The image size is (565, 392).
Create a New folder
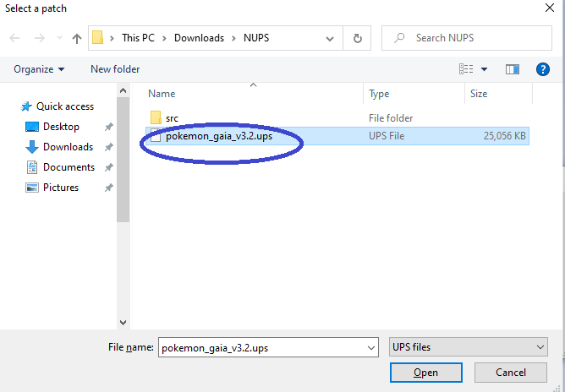115,69
